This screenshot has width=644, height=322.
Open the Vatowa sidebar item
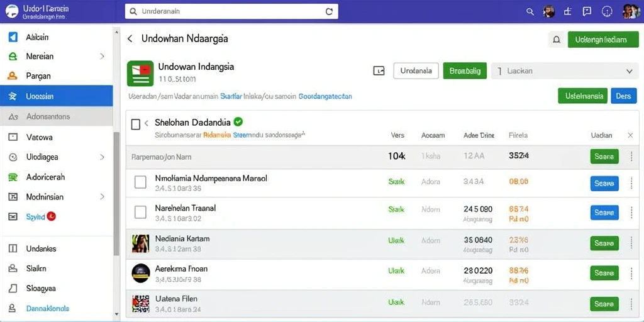(x=56, y=137)
